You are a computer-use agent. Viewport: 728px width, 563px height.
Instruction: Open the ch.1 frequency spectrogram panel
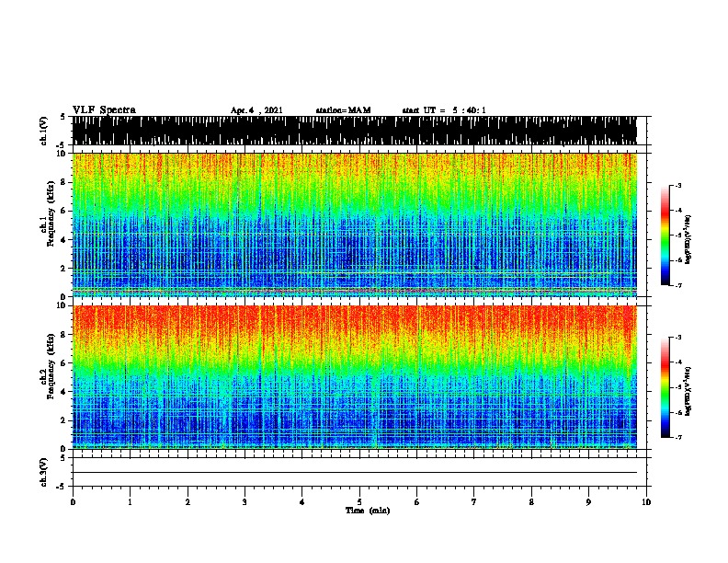(355, 224)
